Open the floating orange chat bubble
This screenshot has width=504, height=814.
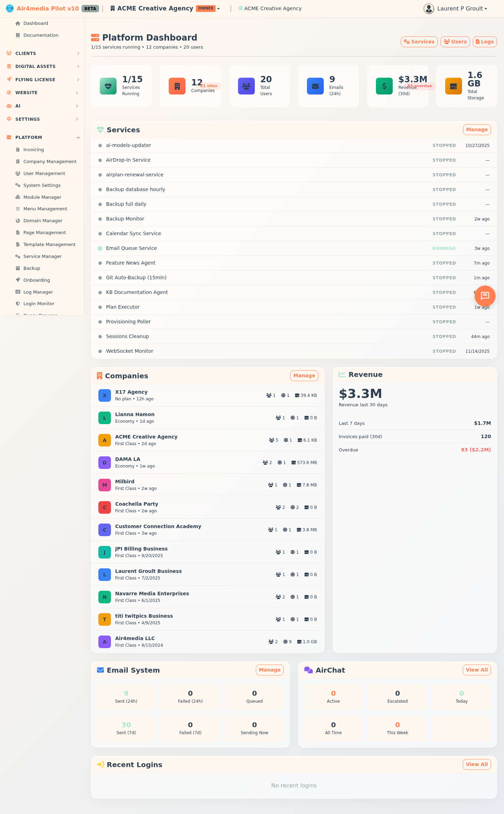click(485, 296)
